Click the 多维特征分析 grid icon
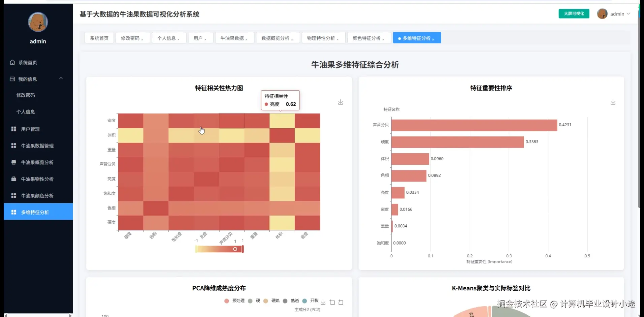Screen dimensions: 644x317 (x=14, y=212)
